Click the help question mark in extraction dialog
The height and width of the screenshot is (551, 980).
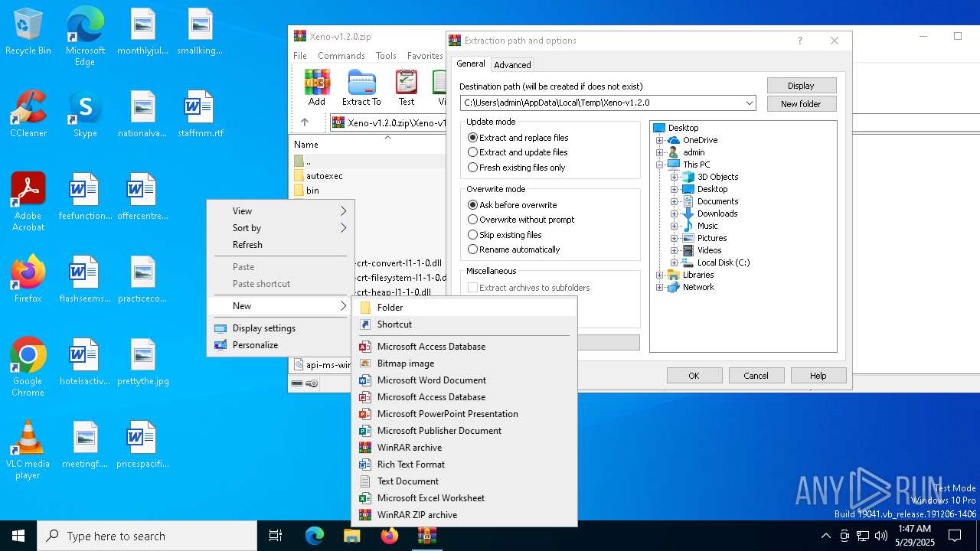(799, 41)
